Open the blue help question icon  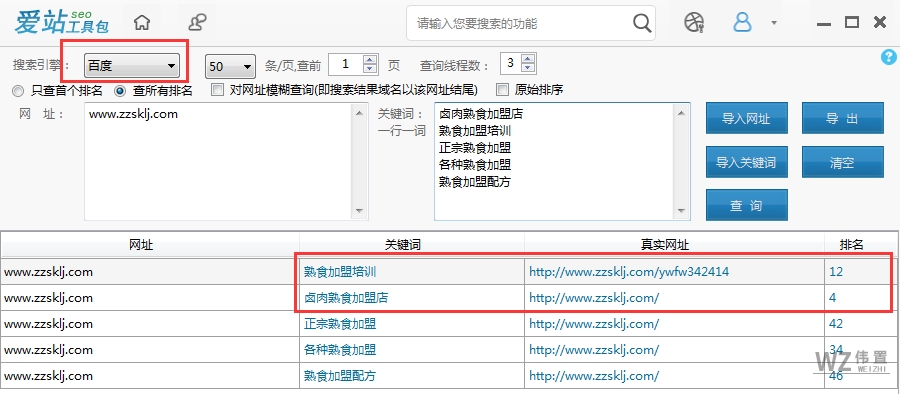click(x=888, y=57)
